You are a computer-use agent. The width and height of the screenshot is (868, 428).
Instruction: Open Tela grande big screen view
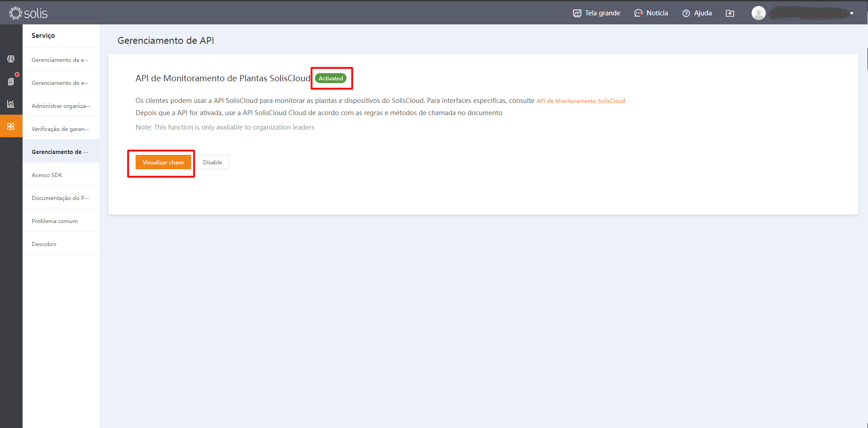tap(596, 13)
